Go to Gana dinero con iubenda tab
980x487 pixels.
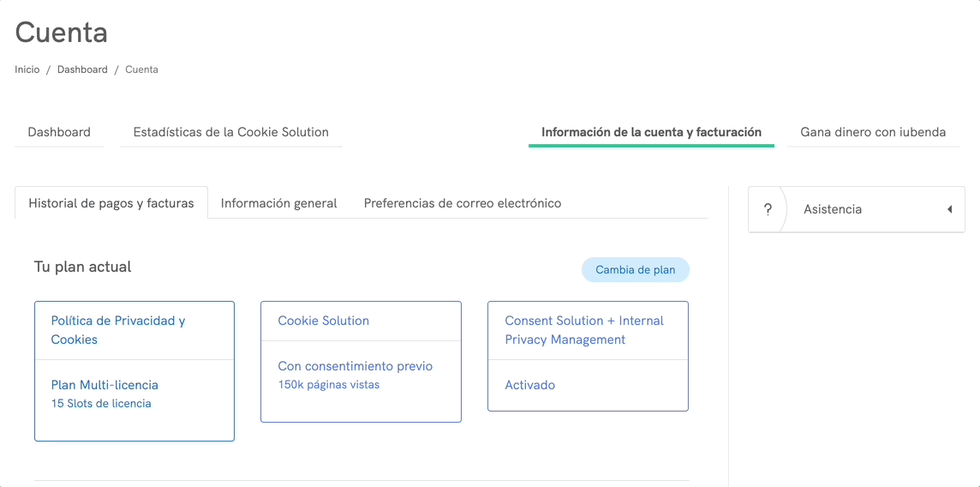pyautogui.click(x=873, y=132)
